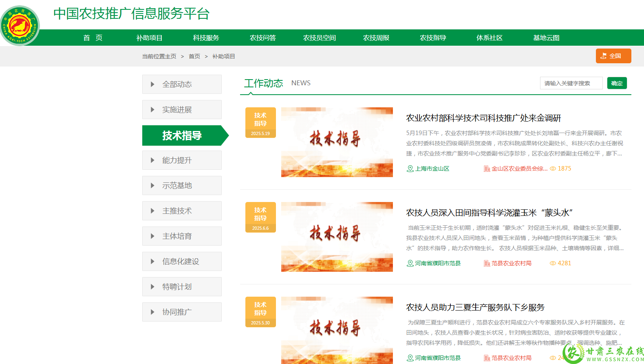The image size is (644, 364).
Task: Select 全部动态 sidebar category
Action: pyautogui.click(x=182, y=84)
